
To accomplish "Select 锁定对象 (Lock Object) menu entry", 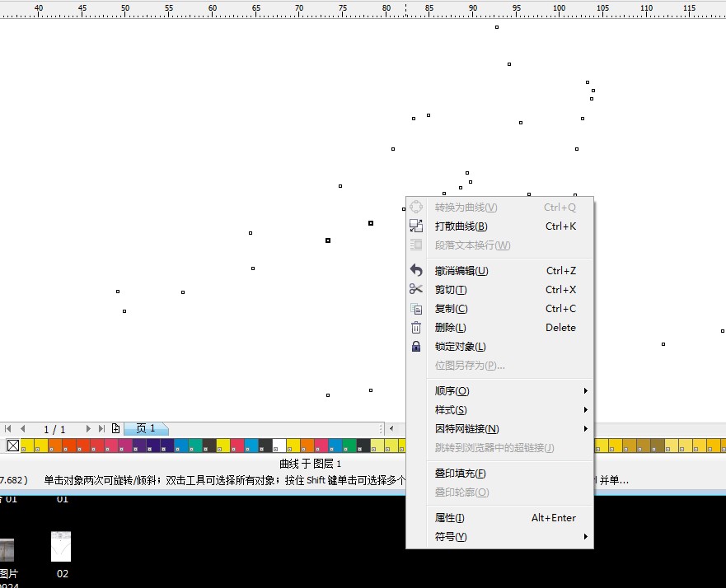I will (x=499, y=347).
